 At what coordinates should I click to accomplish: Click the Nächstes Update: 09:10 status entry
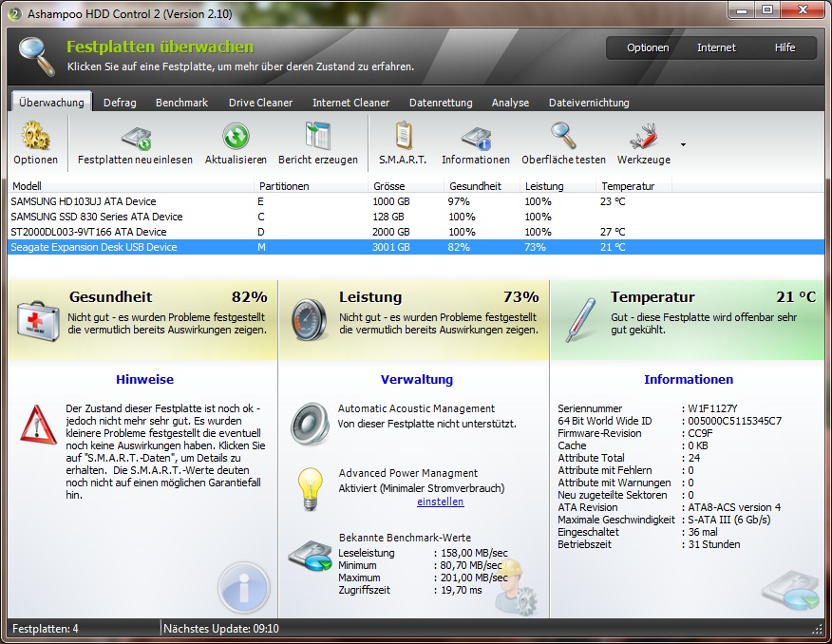(221, 629)
